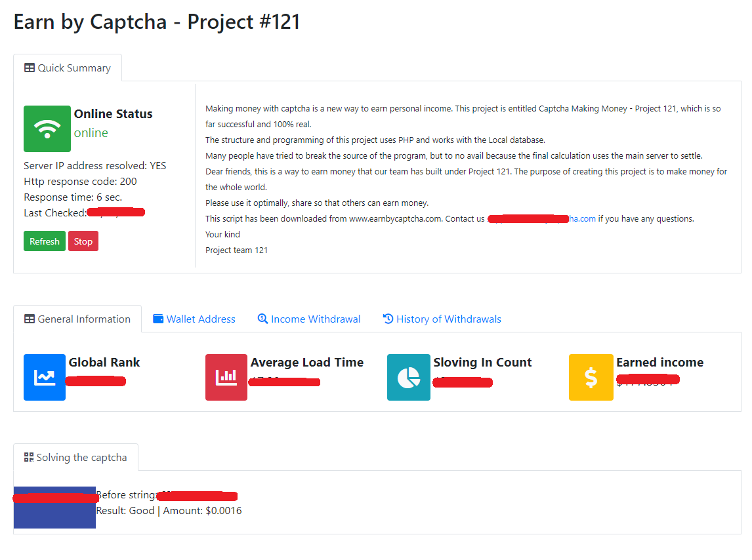
Task: Click the blue captcha image
Action: pos(54,507)
